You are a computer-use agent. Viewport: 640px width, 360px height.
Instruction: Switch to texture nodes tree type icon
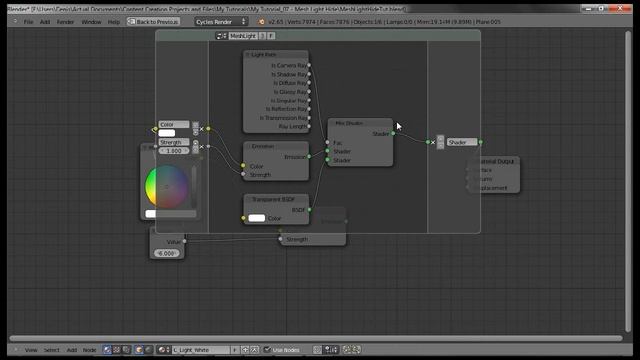(126, 350)
